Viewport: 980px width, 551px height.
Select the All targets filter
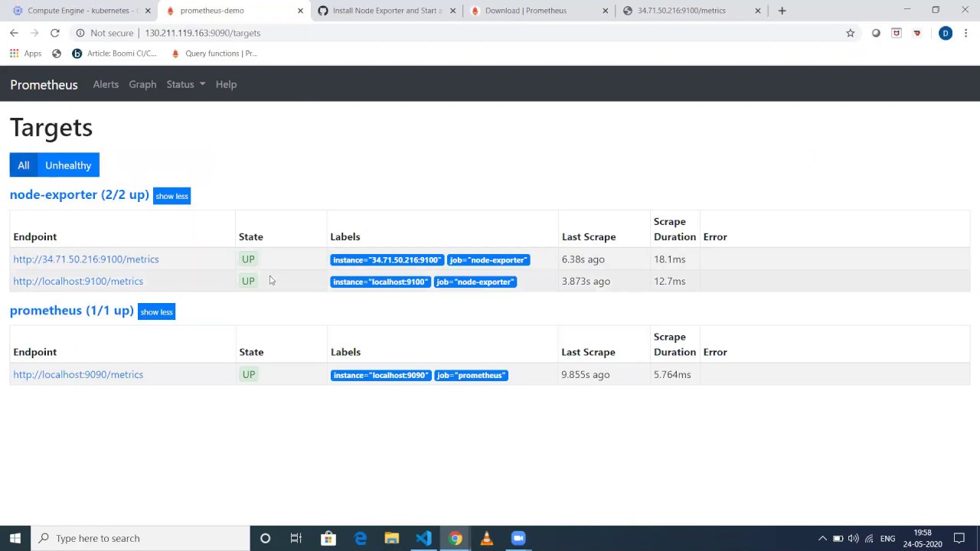tap(24, 165)
